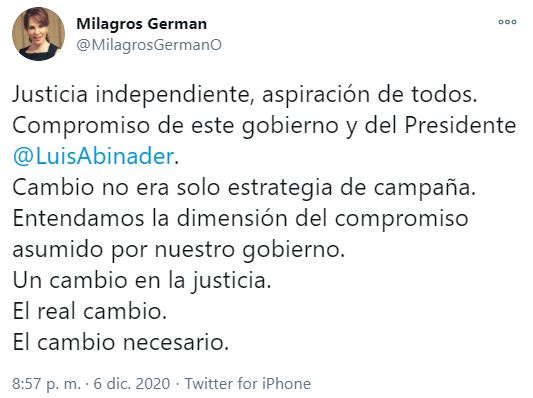
Task: Select the line 'Justicia independiente, aspiración de todos.'
Action: (245, 95)
